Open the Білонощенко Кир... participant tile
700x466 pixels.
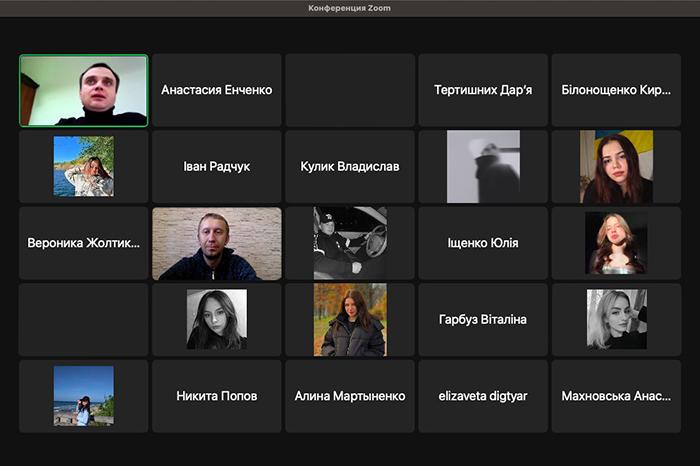tap(616, 90)
